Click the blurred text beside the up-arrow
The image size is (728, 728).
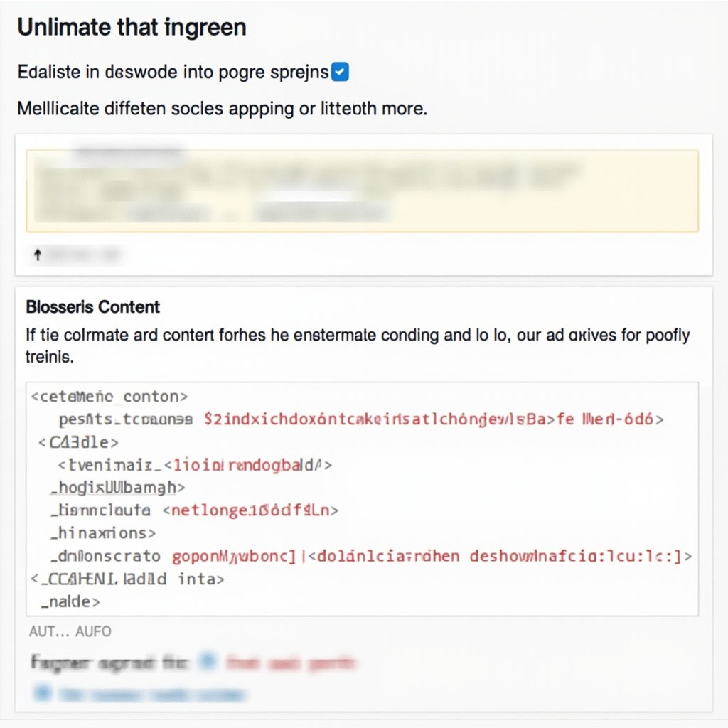coord(83,255)
